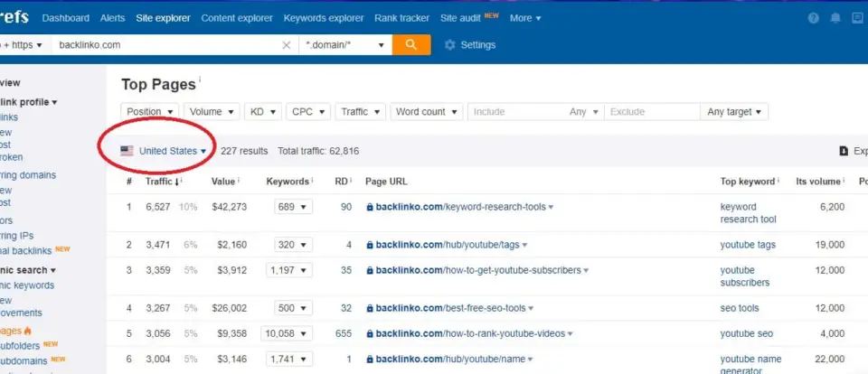Expand the 1,741 keywords dropdown
Image resolution: width=868 pixels, height=374 pixels.
289,359
